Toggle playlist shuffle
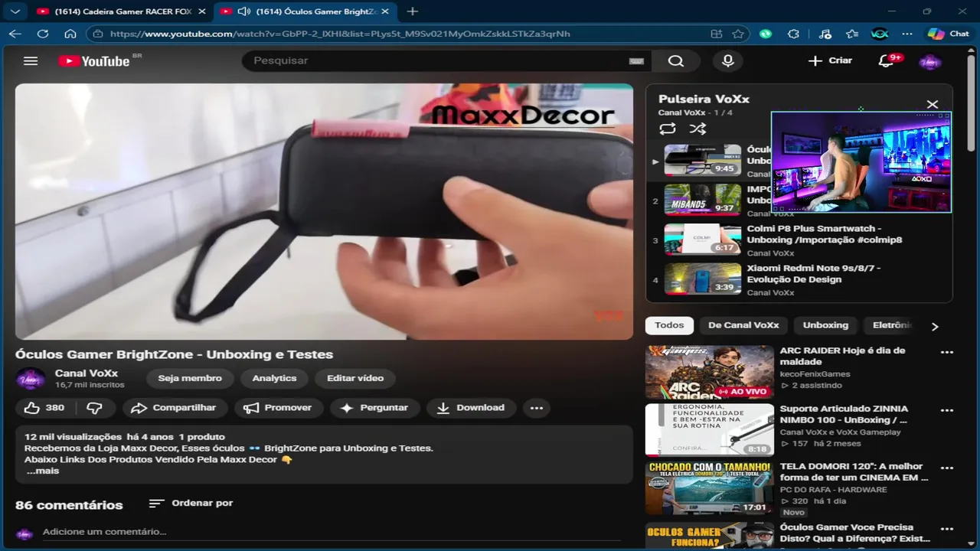This screenshot has width=980, height=551. click(697, 129)
